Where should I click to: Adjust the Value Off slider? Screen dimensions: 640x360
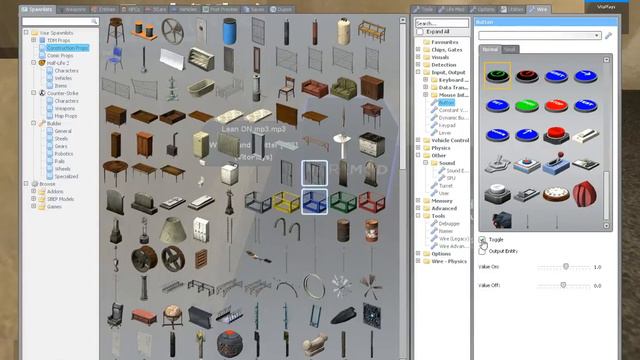563,285
